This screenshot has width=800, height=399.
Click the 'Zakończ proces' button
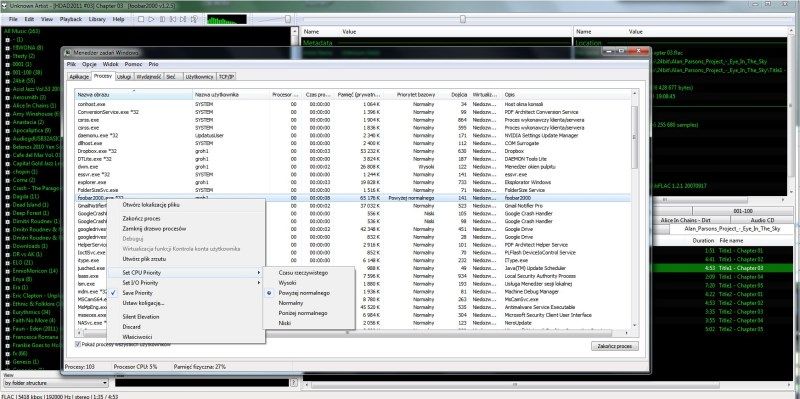pyautogui.click(x=615, y=346)
